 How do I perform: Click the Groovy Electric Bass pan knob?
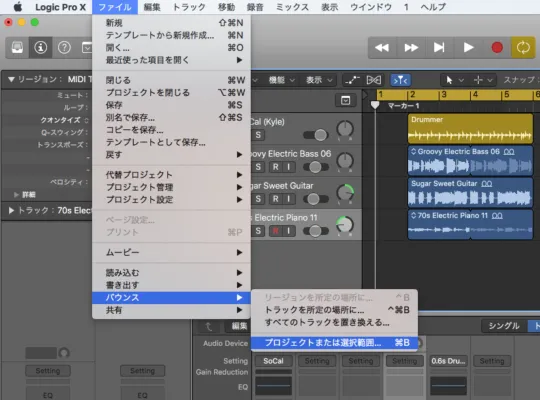(x=345, y=162)
